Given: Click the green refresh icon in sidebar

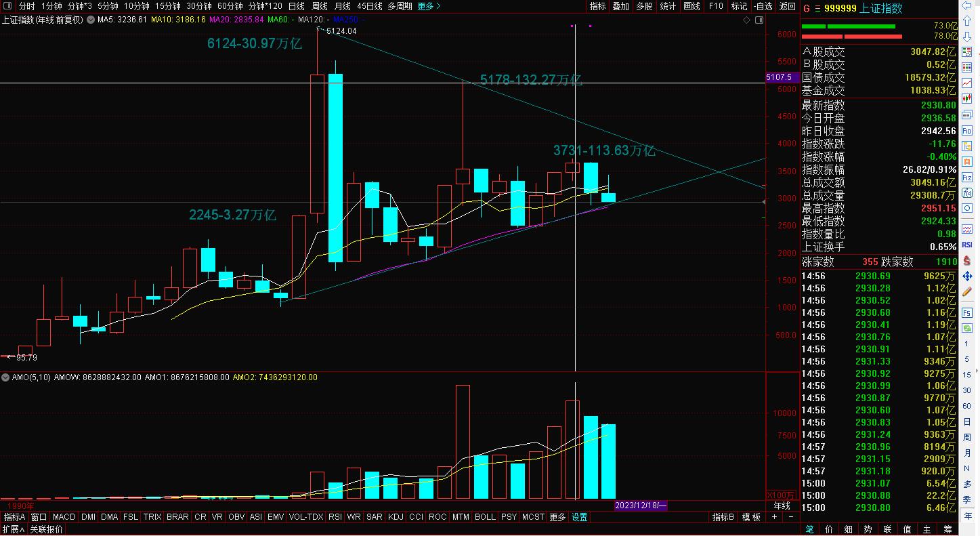Looking at the screenshot, I should pos(966,328).
